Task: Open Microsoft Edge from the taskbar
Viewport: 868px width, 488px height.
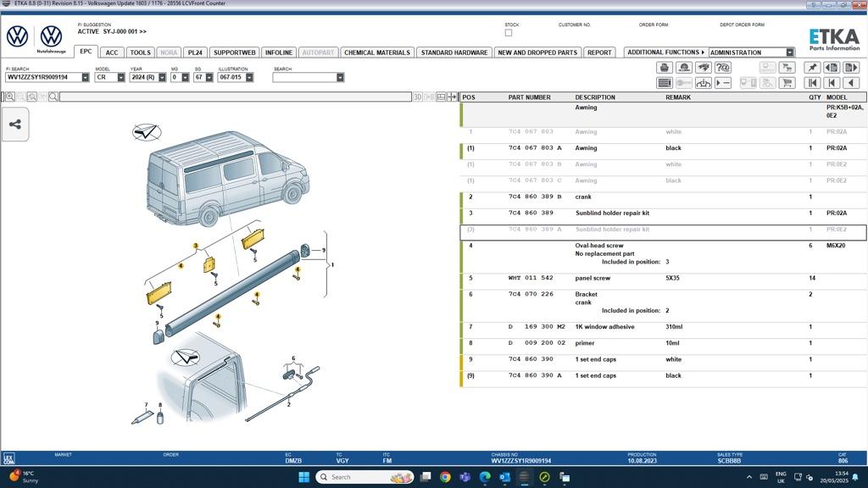Action: tap(485, 477)
